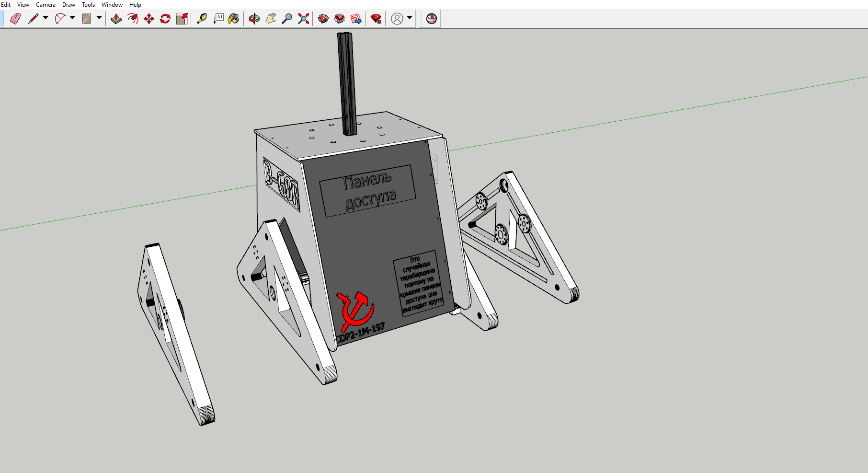Select the Eraser tool
This screenshot has height=473, width=868.
click(16, 19)
